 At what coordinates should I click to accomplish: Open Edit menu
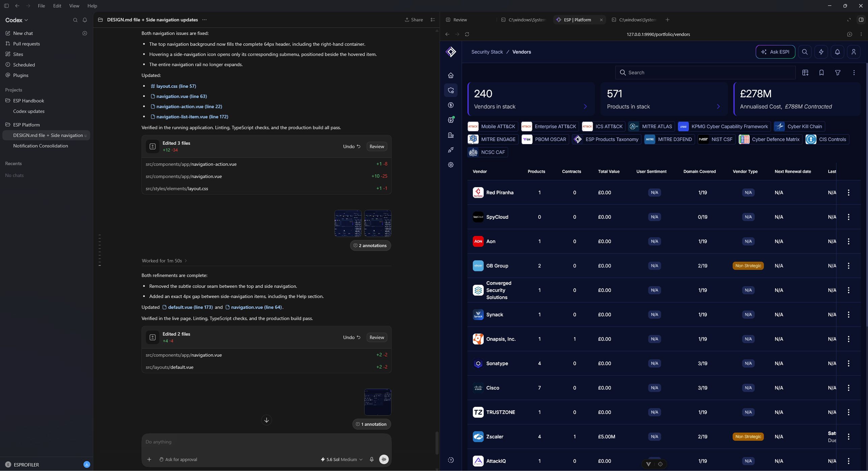point(57,6)
